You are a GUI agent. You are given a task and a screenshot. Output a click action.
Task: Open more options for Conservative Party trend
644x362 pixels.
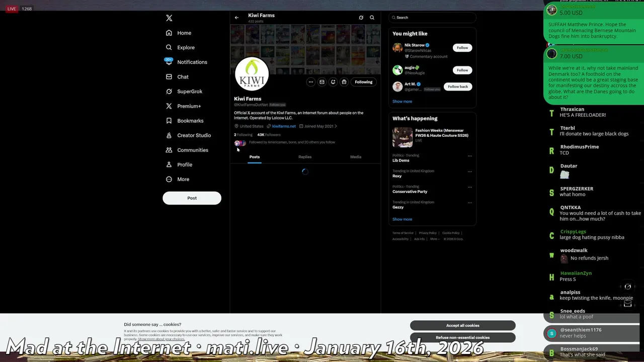(x=470, y=187)
